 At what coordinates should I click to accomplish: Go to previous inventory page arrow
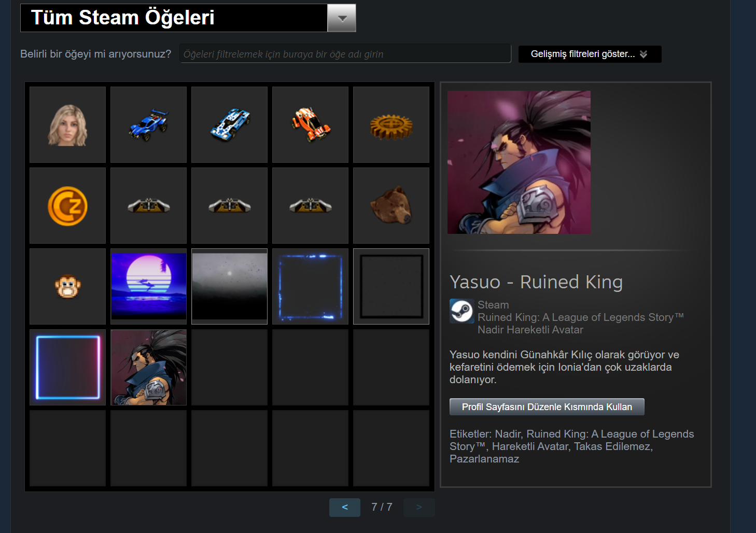pos(345,507)
